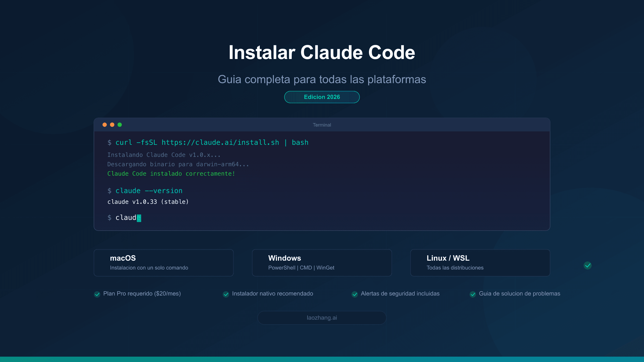Click the checkmark next to Instalador nativo recomendado

click(226, 294)
